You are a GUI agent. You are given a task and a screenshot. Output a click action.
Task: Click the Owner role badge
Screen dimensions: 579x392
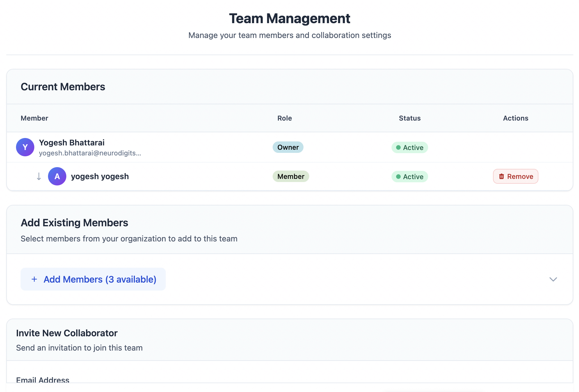(x=288, y=147)
